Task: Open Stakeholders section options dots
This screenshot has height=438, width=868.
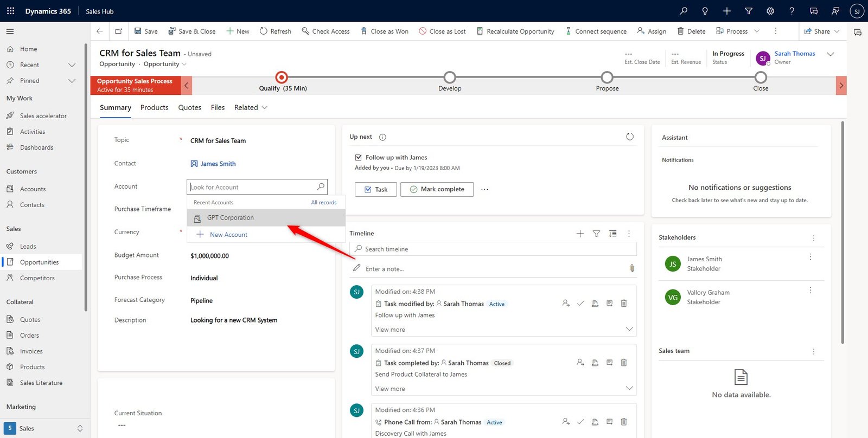Action: click(814, 238)
